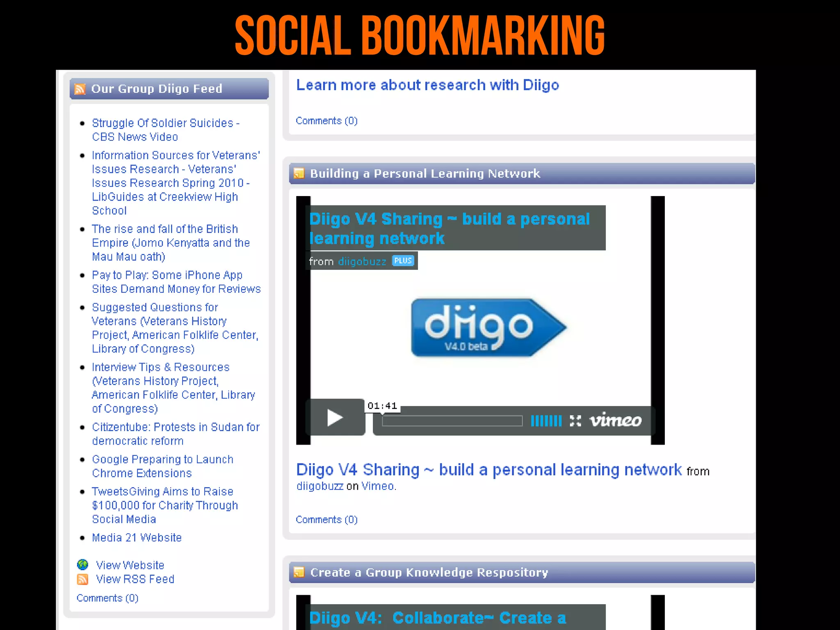
Task: Click the feed icon next to Building a Personal Learning Network
Action: (299, 173)
